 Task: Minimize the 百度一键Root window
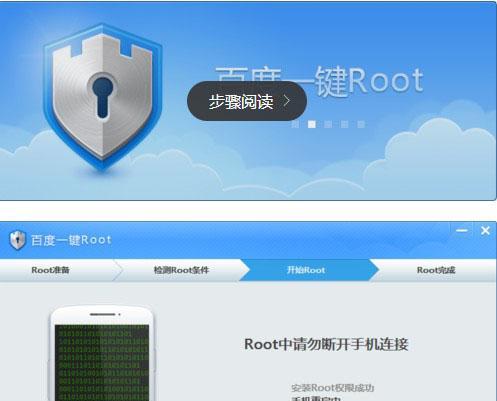(462, 230)
